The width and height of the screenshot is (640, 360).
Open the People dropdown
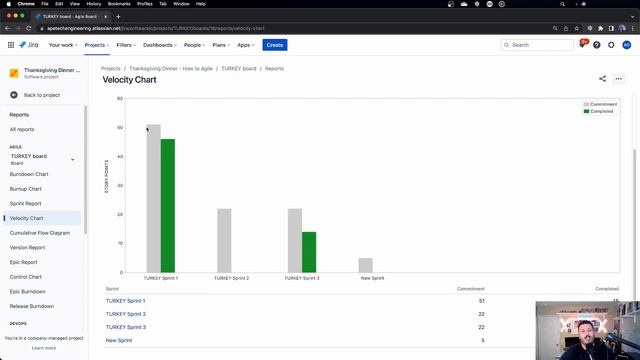coord(194,45)
